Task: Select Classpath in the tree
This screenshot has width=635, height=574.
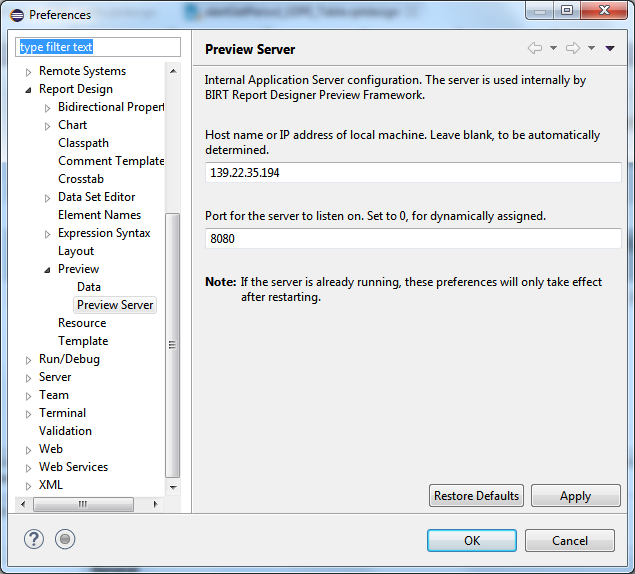Action: tap(83, 143)
